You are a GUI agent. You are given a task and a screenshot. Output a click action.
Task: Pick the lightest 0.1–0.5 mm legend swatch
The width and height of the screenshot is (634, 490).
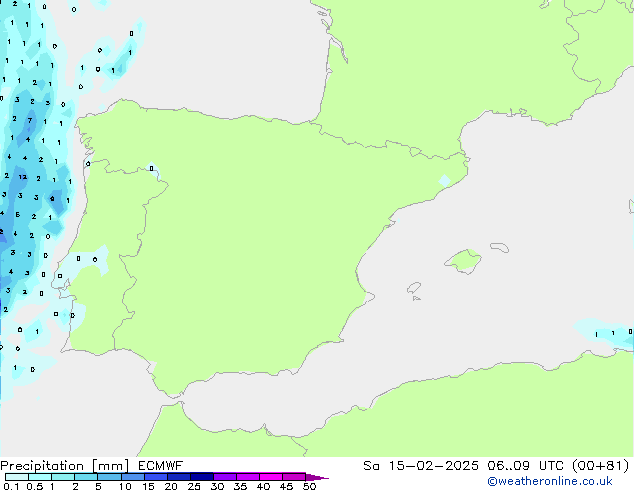coord(17,477)
